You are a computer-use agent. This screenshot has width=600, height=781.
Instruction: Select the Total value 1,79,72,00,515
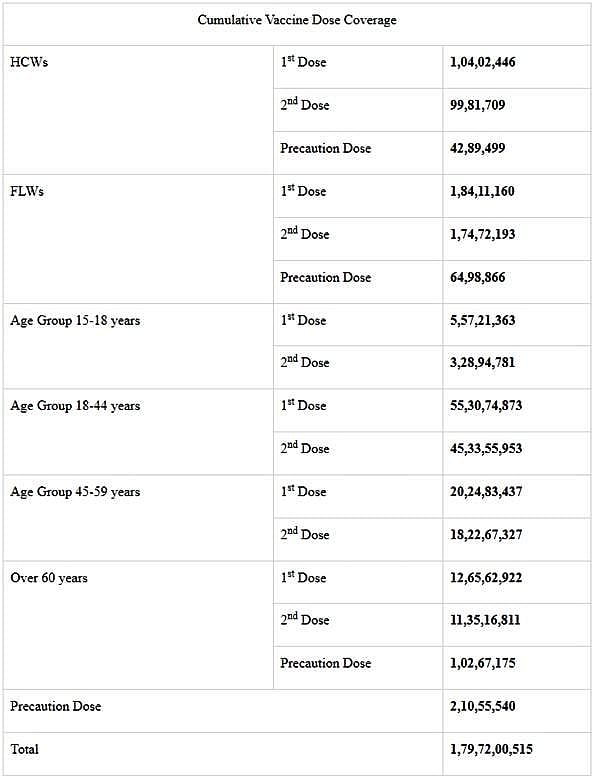tap(490, 748)
